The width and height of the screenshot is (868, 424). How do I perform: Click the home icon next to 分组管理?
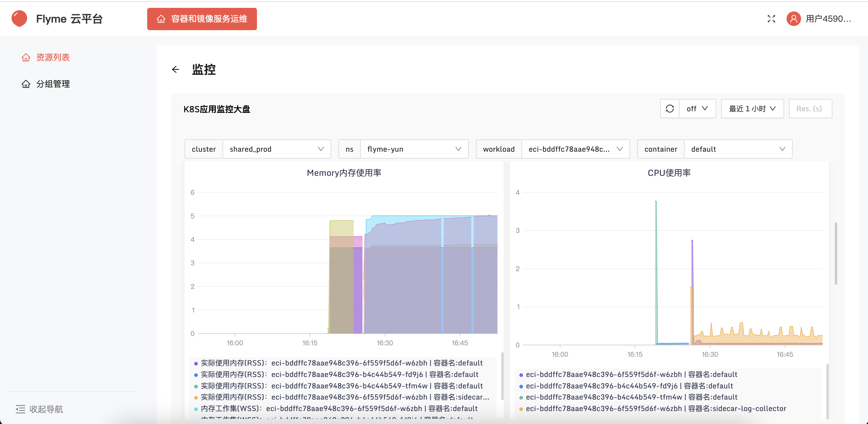[x=26, y=84]
